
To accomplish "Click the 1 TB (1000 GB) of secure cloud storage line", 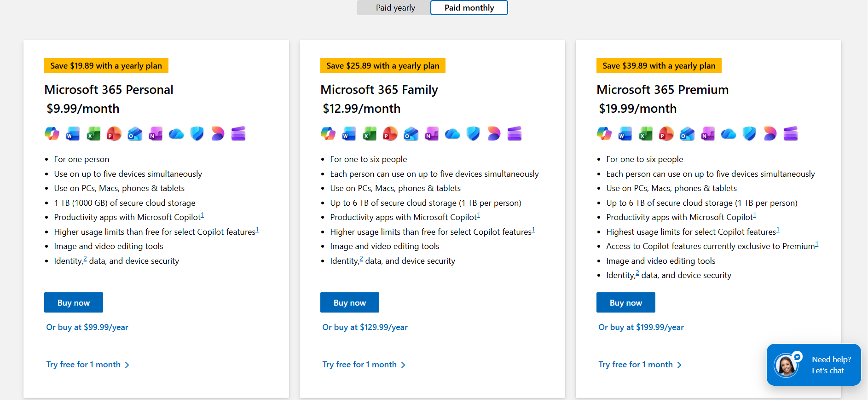I will (125, 203).
